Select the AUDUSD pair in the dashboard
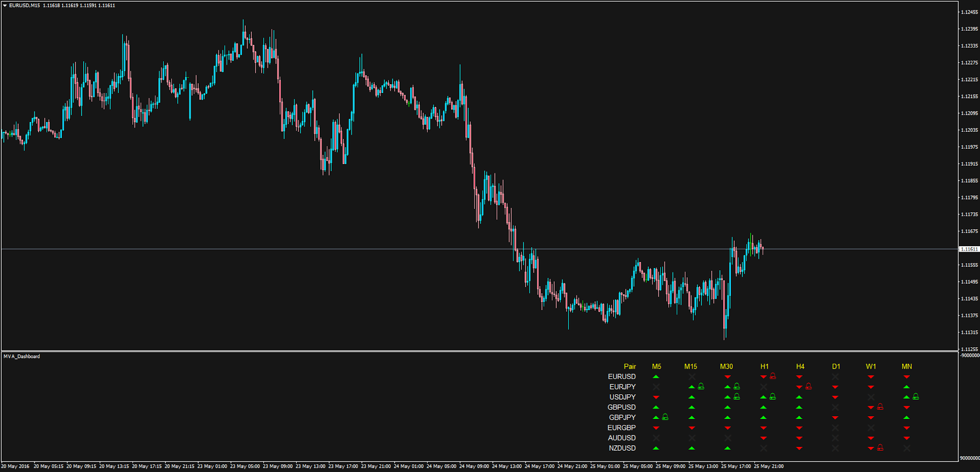 point(622,438)
